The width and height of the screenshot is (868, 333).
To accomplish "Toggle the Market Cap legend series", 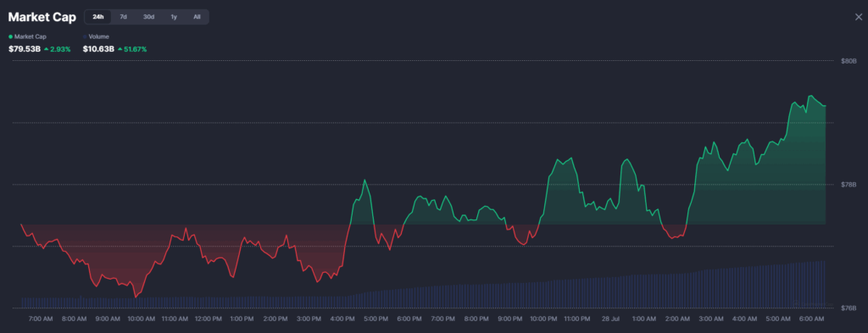I will pos(28,36).
